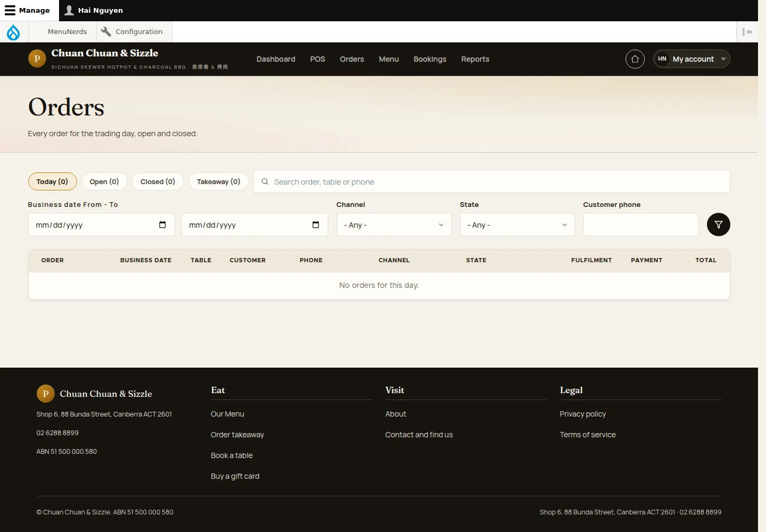Select the Today (0) filter pill
The width and height of the screenshot is (766, 532).
pos(52,181)
